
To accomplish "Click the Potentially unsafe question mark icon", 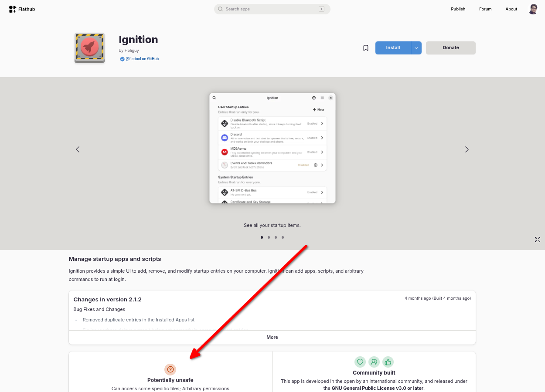I will pyautogui.click(x=170, y=369).
